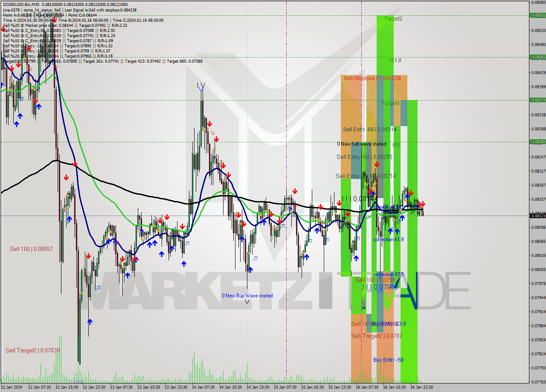
Task: Click the 0.07975 price axis label
Action: pos(538,283)
